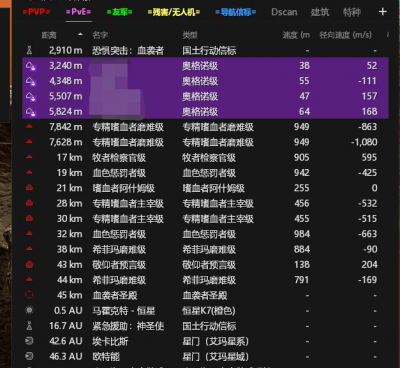Select battleship icon of 嗜血者阿什姆级 row

29,188
